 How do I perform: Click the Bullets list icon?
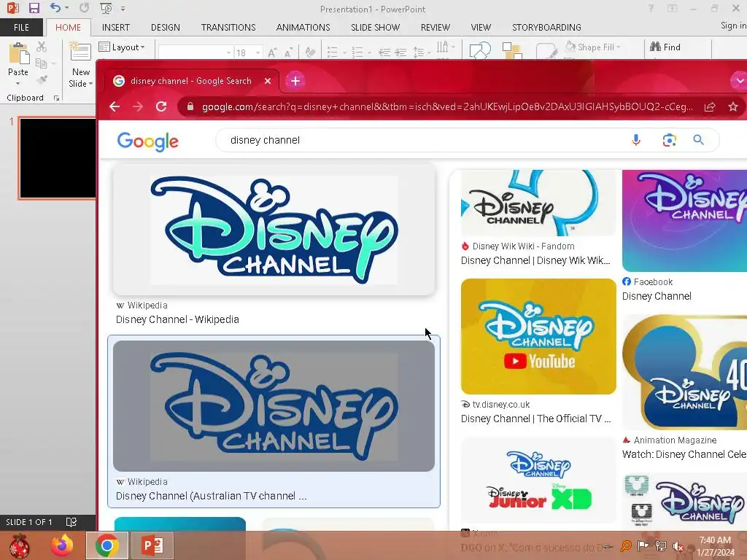pyautogui.click(x=332, y=52)
